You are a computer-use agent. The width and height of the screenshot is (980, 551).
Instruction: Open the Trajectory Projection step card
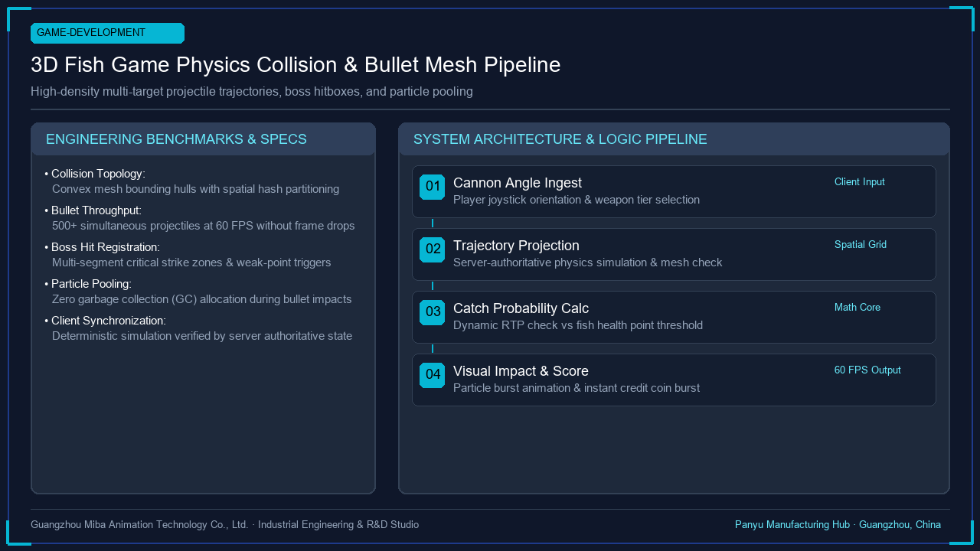coord(674,255)
